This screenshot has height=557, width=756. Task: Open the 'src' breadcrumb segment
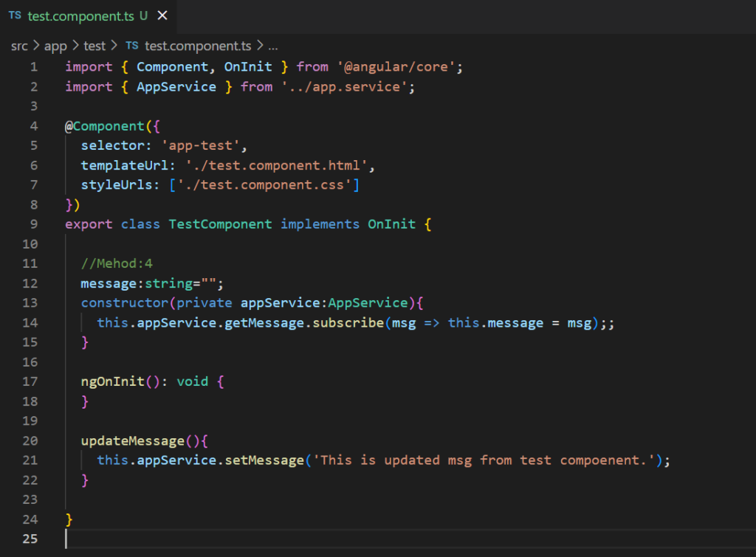19,46
